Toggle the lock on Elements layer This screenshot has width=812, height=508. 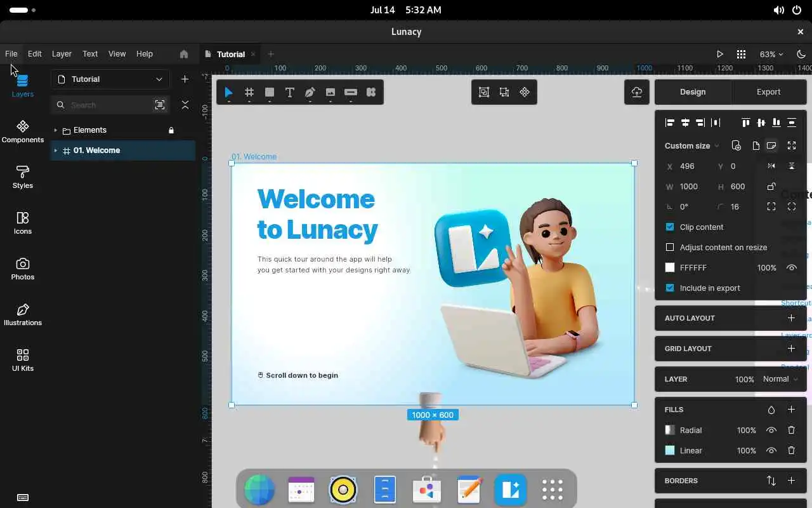tap(171, 130)
